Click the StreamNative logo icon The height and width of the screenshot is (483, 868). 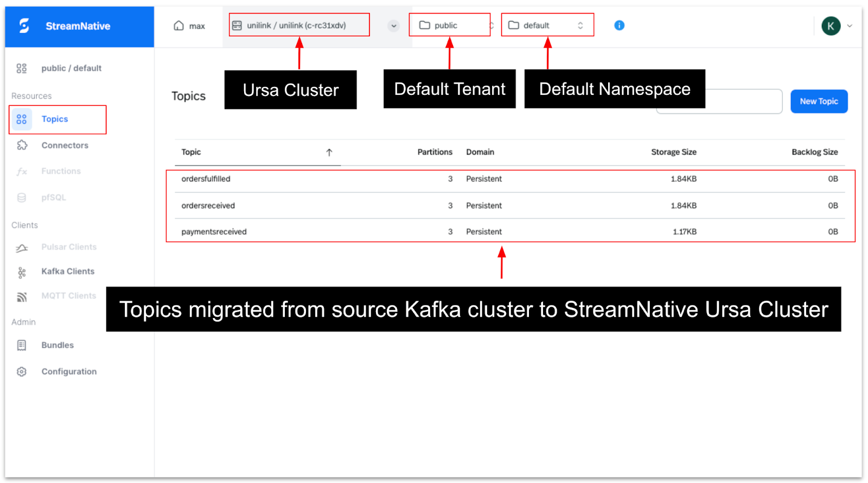click(24, 26)
